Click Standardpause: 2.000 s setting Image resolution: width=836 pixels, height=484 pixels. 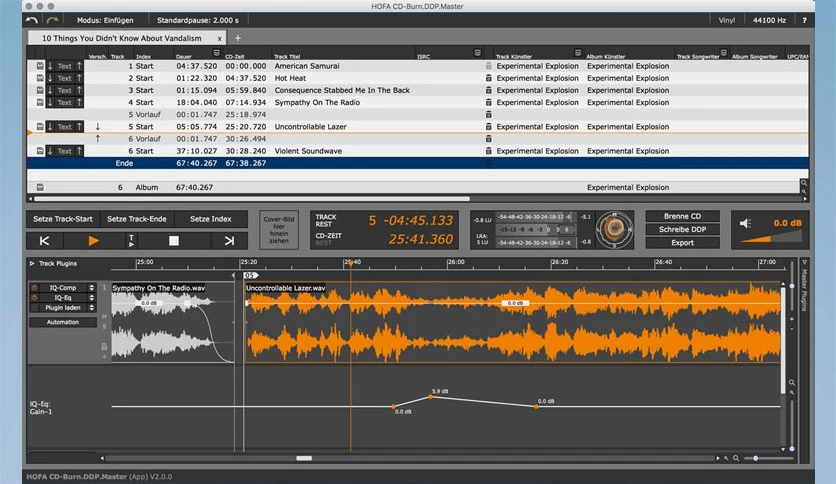point(198,20)
